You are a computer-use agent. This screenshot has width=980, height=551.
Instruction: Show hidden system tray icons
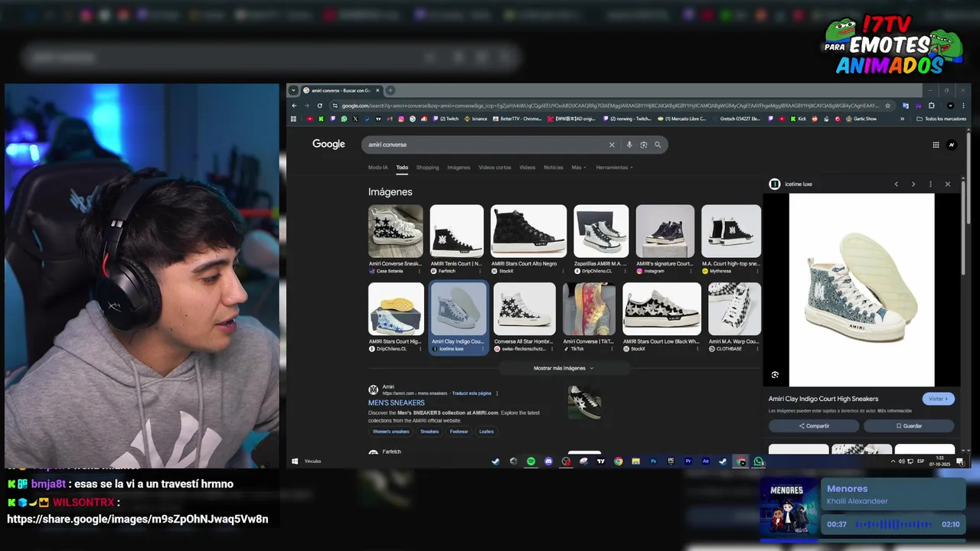[x=893, y=461]
